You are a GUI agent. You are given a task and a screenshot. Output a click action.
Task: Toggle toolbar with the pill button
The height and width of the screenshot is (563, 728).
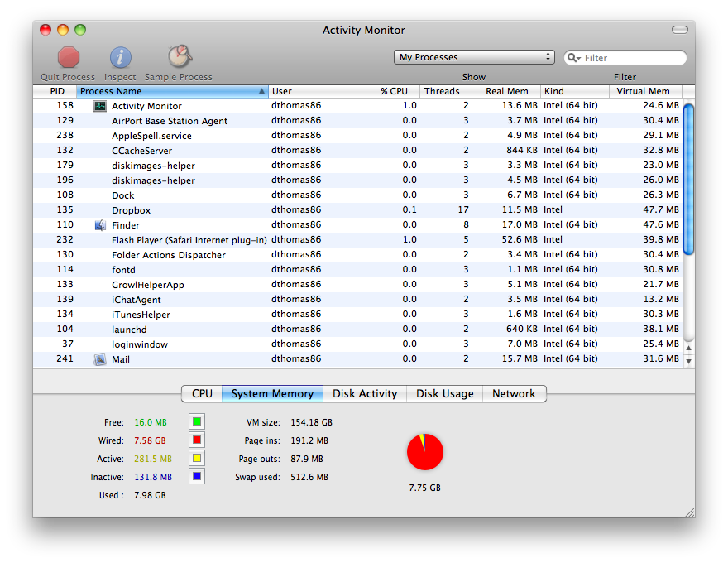coord(680,30)
